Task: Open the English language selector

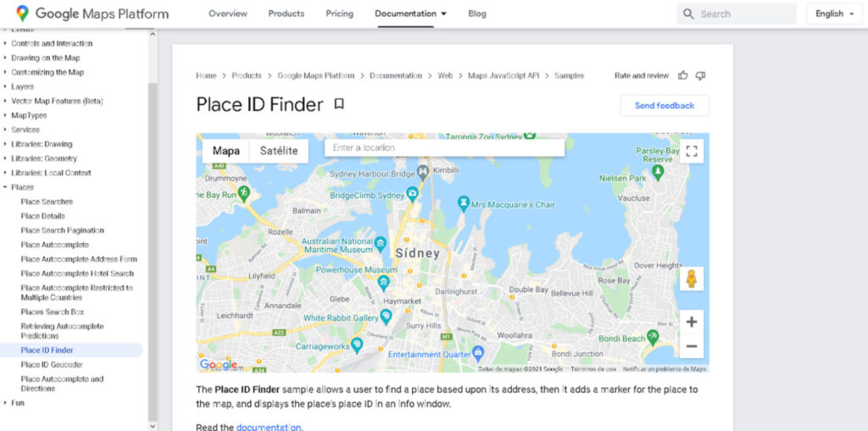Action: point(834,14)
